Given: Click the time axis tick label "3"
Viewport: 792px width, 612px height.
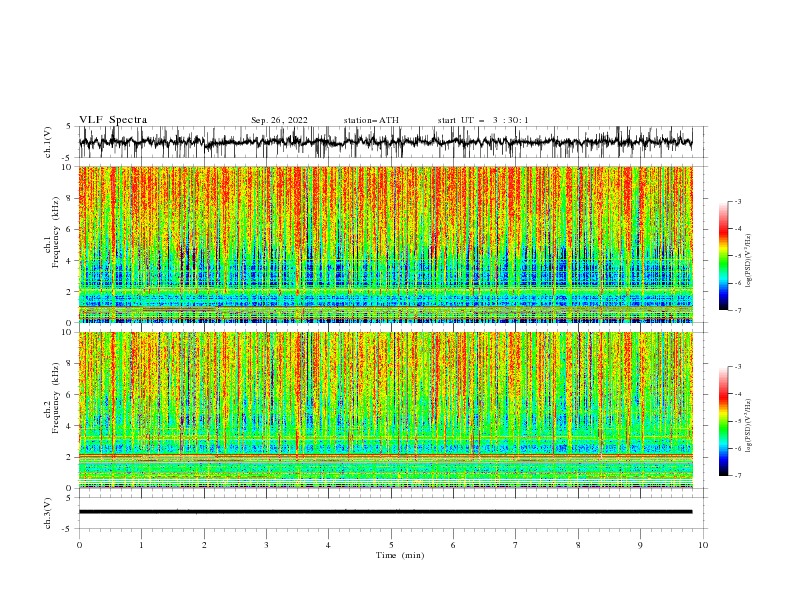Looking at the screenshot, I should click(x=266, y=545).
